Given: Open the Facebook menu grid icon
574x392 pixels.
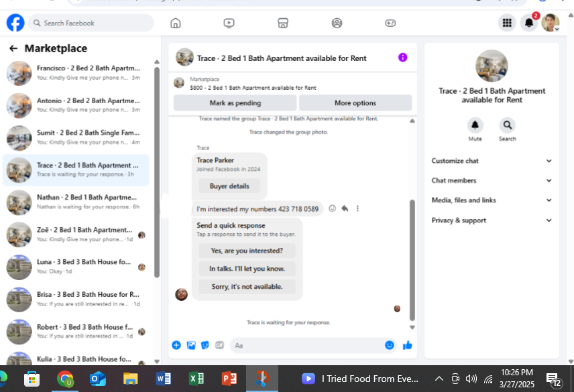Looking at the screenshot, I should (507, 23).
